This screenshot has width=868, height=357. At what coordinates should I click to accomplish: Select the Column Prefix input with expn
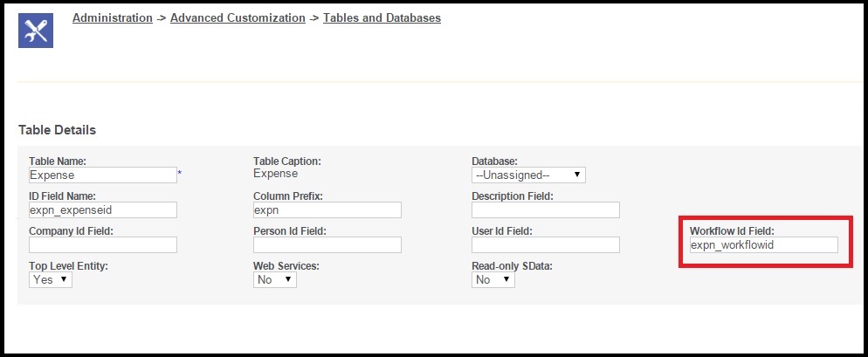pyautogui.click(x=327, y=210)
